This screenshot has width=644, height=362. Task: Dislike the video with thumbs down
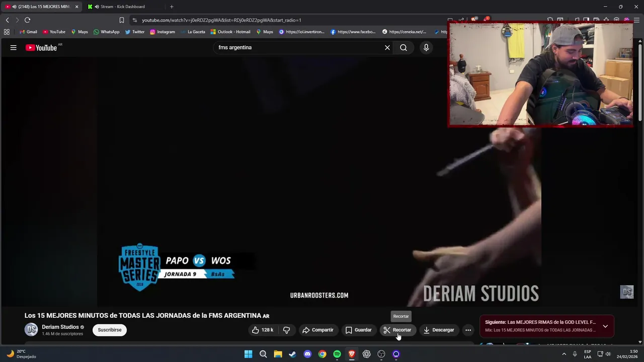click(x=286, y=330)
